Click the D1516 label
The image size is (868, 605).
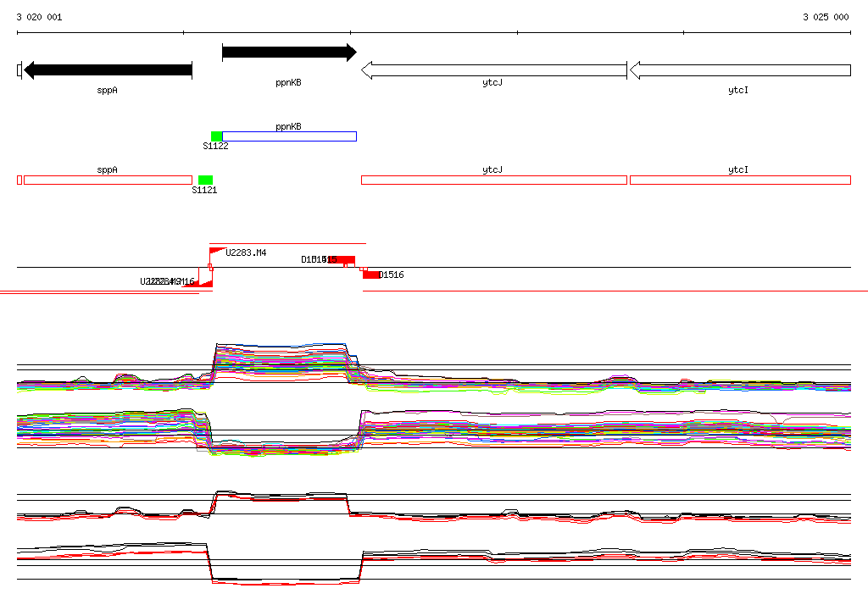tap(392, 275)
